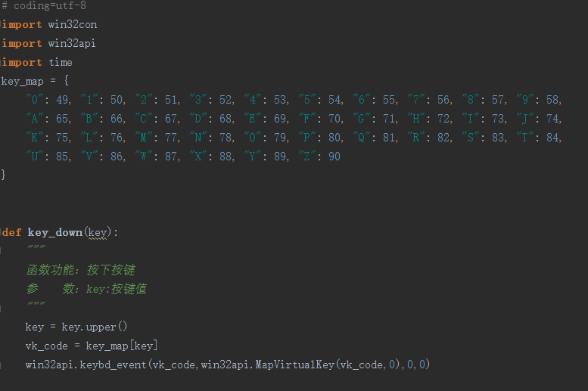This screenshot has width=588, height=391.
Task: Click the 参数 docstring line
Action: tap(86, 289)
